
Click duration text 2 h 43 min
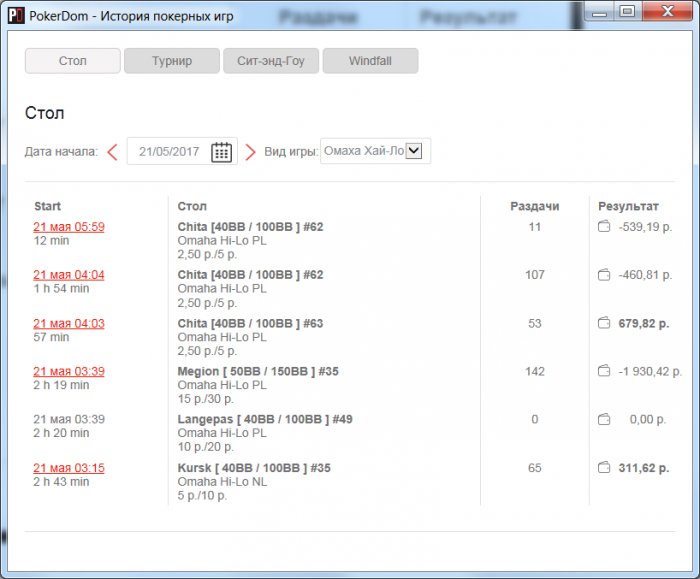tap(61, 482)
